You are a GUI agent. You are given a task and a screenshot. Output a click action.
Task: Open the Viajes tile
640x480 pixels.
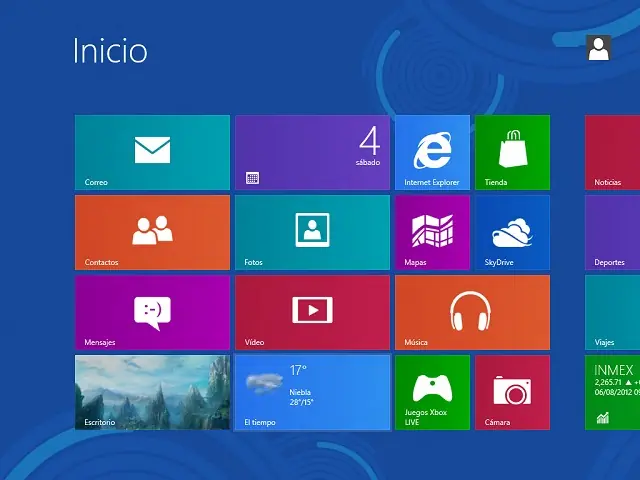coord(612,312)
